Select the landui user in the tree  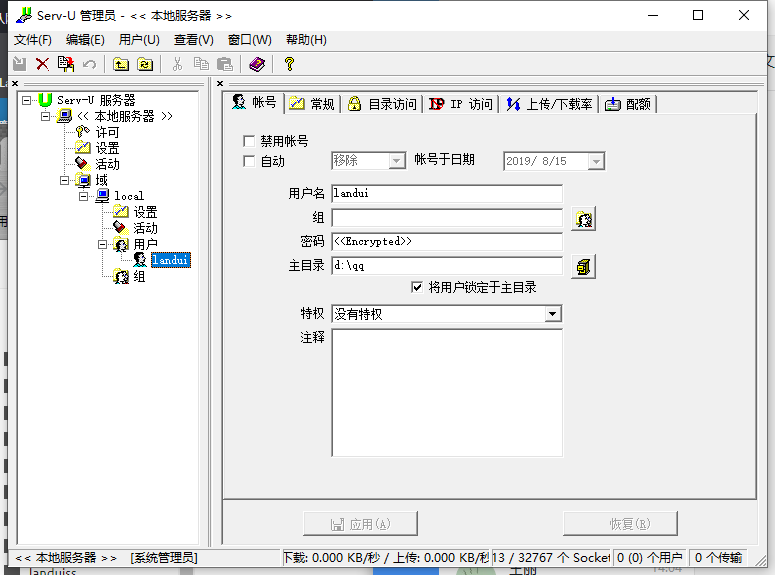tap(171, 260)
